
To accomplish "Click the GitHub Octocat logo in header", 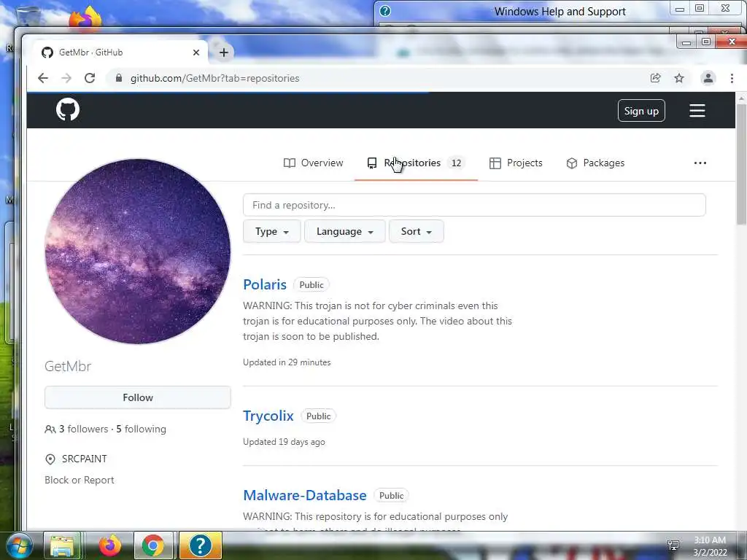I will (68, 110).
